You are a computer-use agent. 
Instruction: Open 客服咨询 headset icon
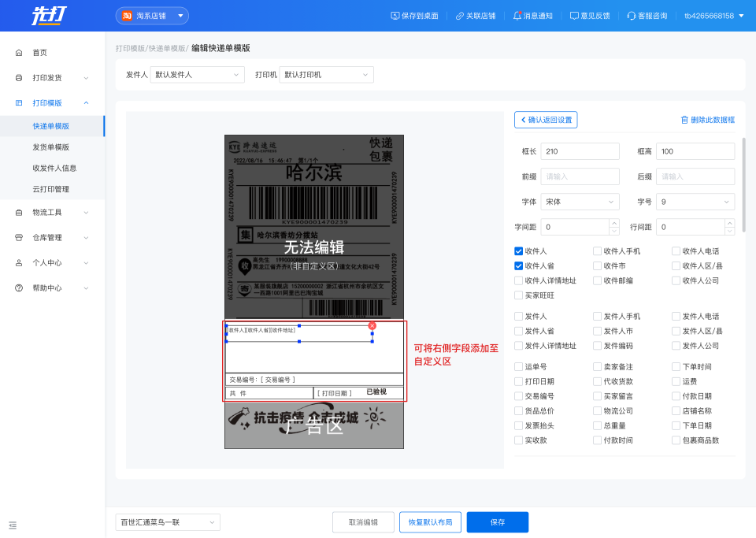pos(631,16)
